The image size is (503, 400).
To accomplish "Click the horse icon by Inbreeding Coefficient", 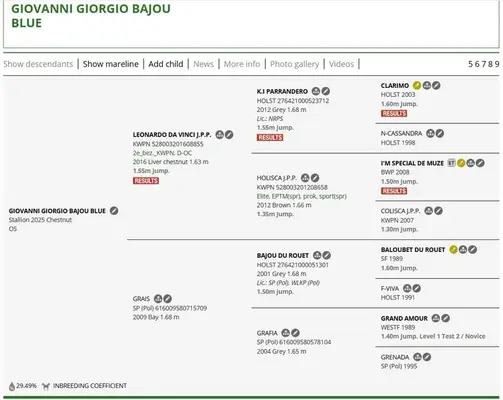I will pyautogui.click(x=46, y=386).
